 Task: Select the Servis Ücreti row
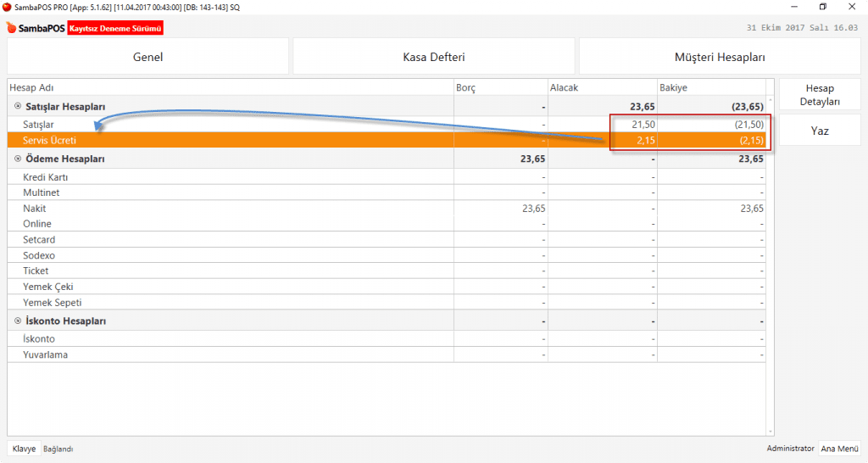(x=49, y=141)
